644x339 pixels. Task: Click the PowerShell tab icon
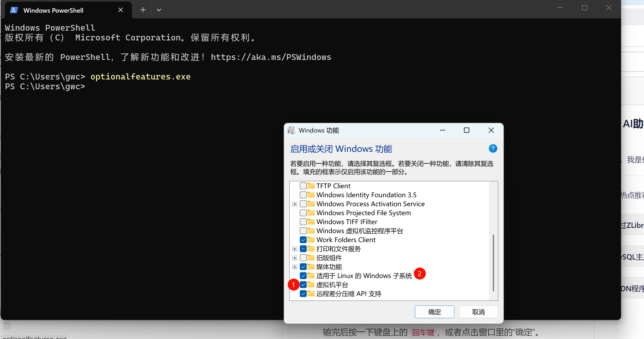point(14,10)
